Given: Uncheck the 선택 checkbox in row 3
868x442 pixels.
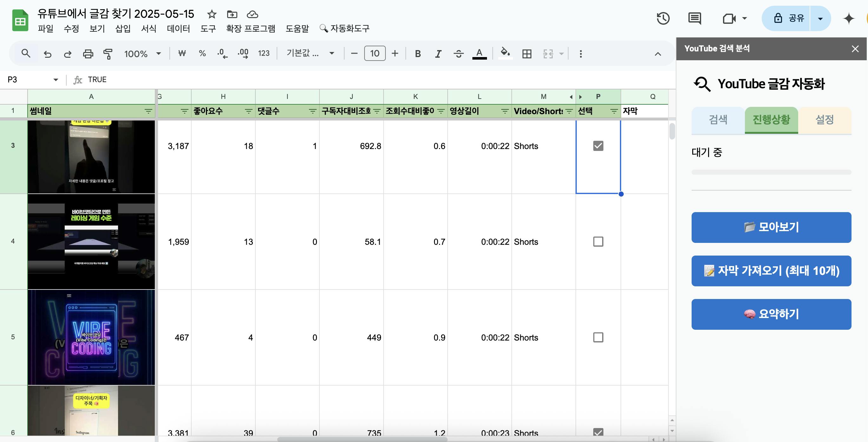Looking at the screenshot, I should point(598,146).
